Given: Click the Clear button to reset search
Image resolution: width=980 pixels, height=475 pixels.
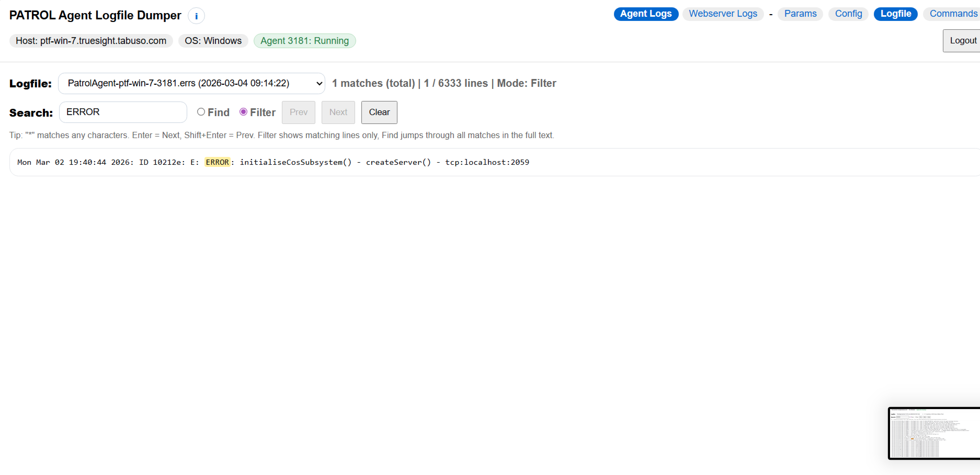Looking at the screenshot, I should pyautogui.click(x=379, y=112).
